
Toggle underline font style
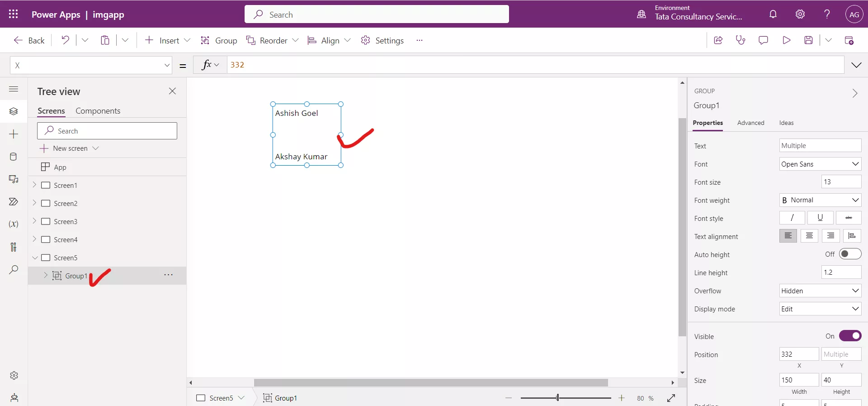[820, 218]
